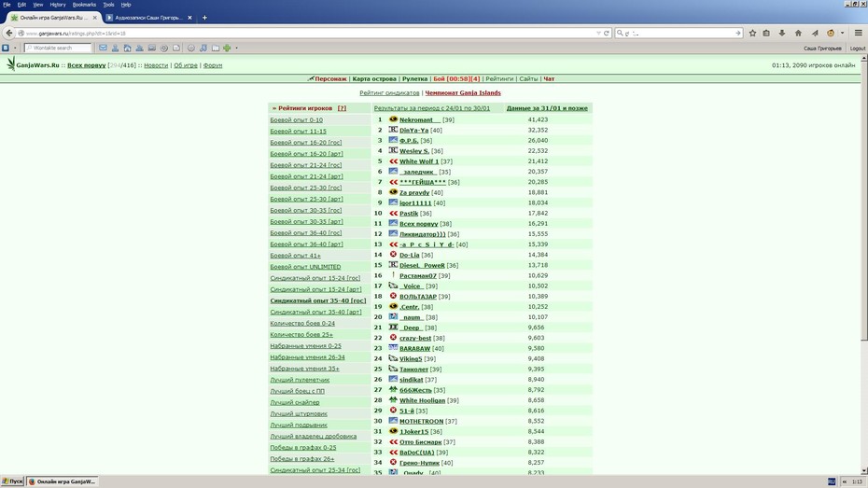Click the Пуск start button on taskbar
Screen dimensions: 868x488
(x=13, y=481)
